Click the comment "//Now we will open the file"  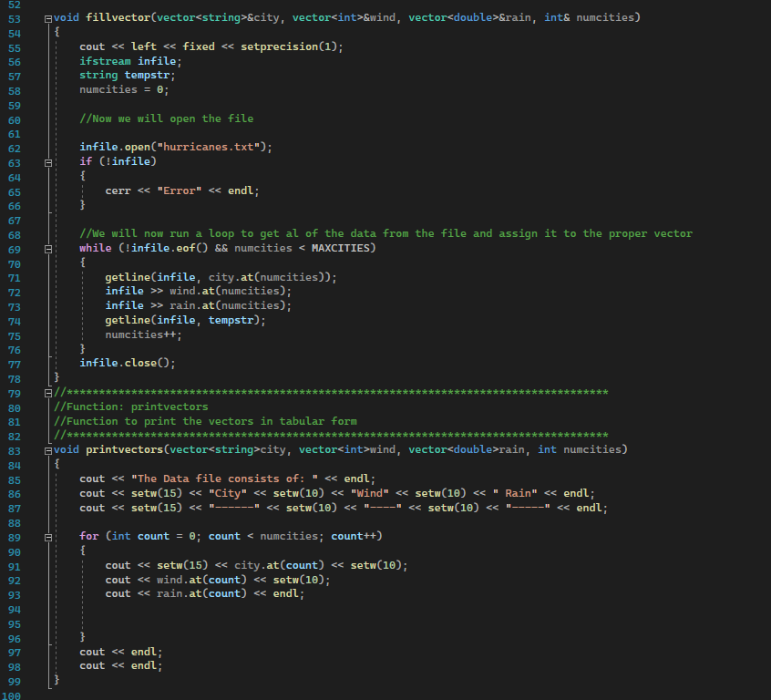pyautogui.click(x=167, y=118)
